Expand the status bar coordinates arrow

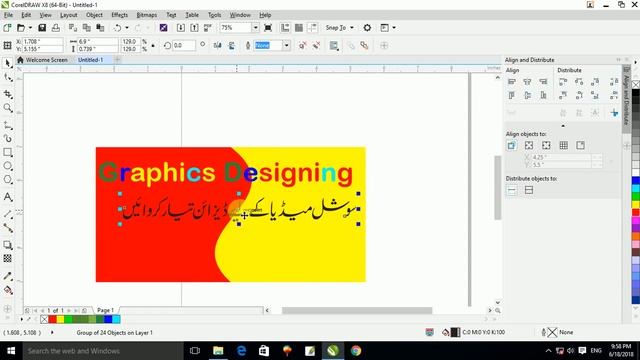coord(52,333)
